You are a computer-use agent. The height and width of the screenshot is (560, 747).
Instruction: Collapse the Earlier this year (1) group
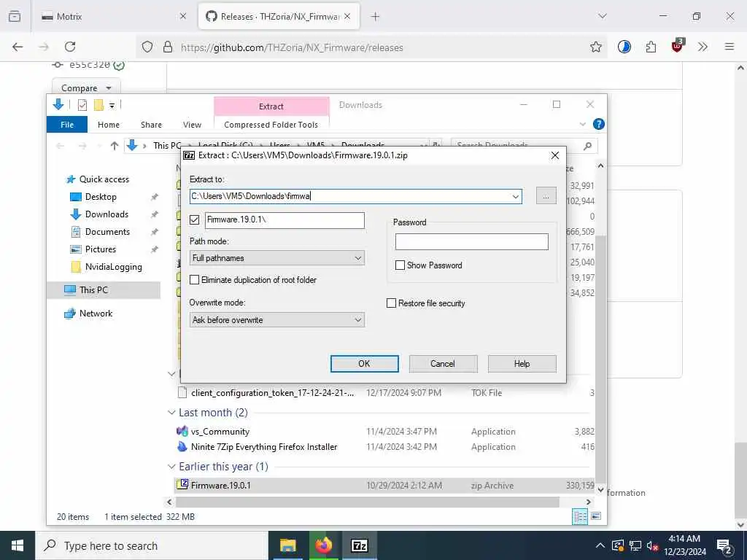[x=172, y=467]
